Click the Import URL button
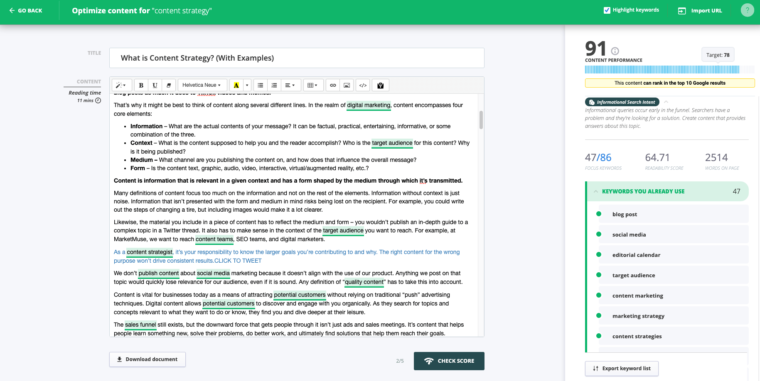 point(700,11)
